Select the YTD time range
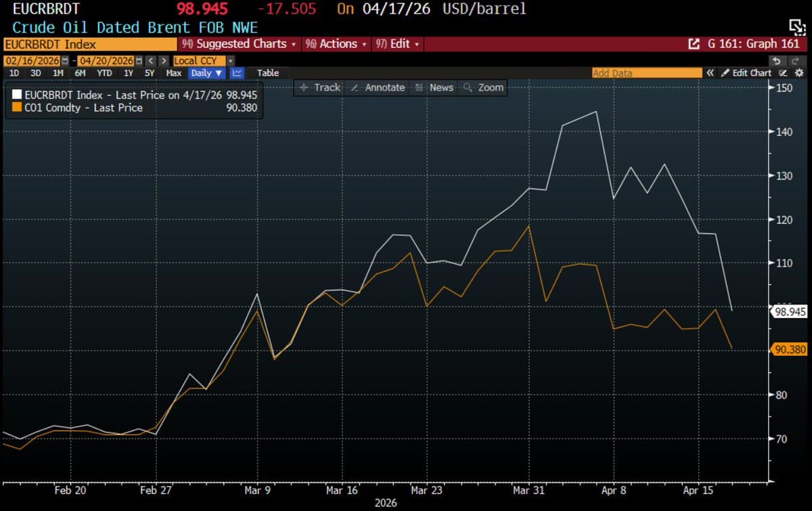The height and width of the screenshot is (511, 812). pos(104,73)
